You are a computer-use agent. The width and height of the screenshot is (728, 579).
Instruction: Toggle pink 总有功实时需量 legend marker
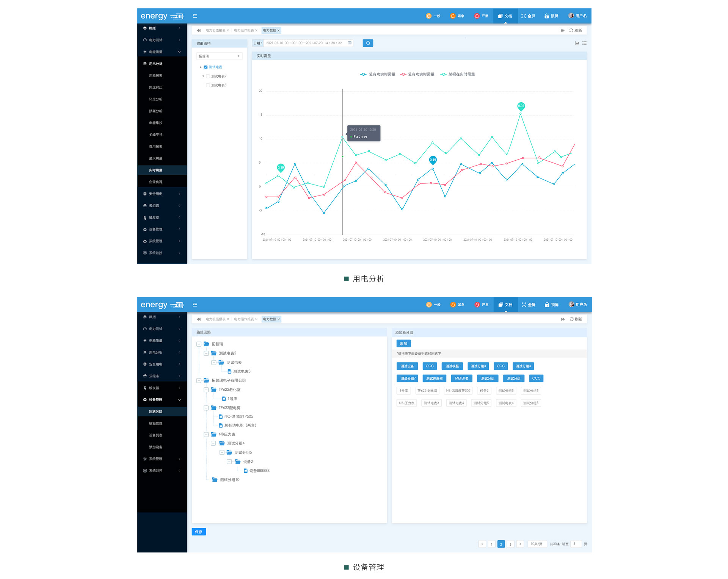tap(403, 74)
